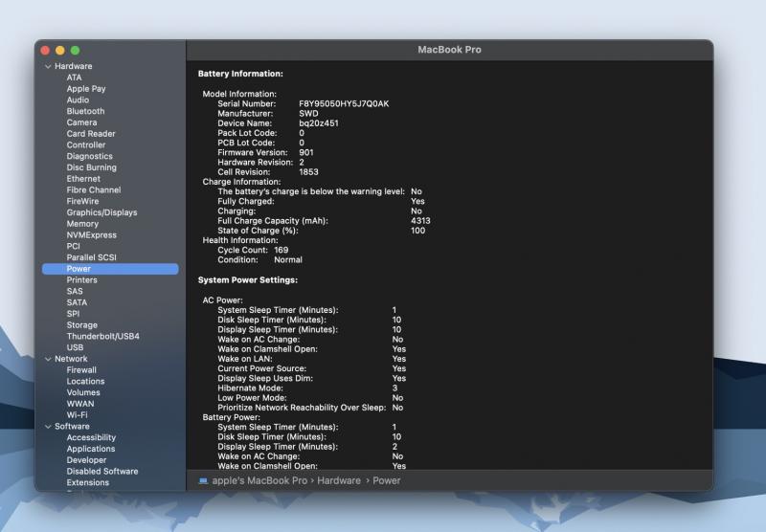Minimize the window with yellow button

coord(60,51)
